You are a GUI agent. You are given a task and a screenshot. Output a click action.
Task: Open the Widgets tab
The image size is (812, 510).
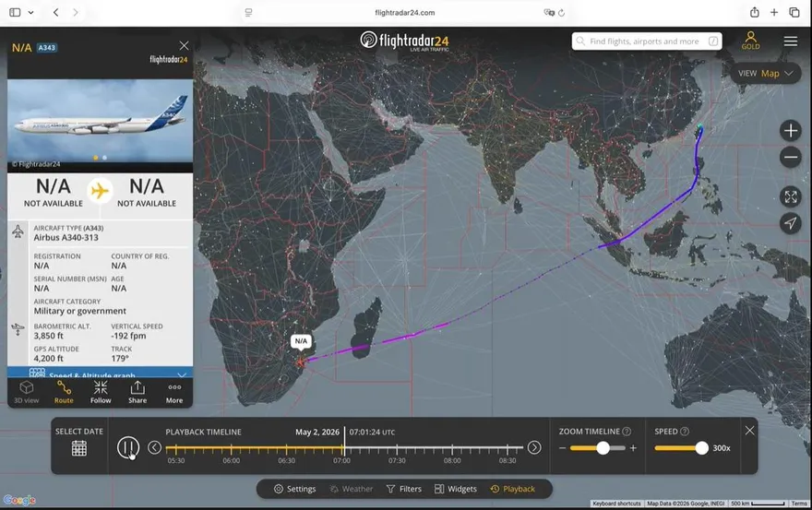tap(455, 489)
